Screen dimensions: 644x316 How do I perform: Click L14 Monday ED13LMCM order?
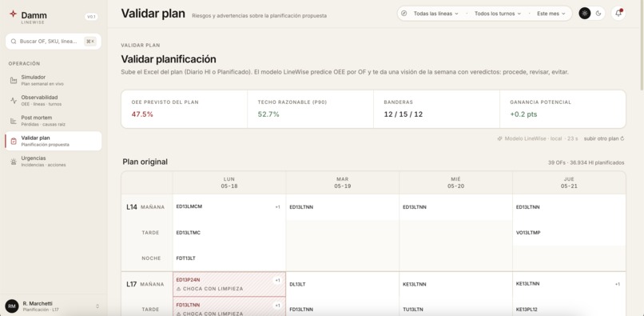tap(189, 206)
